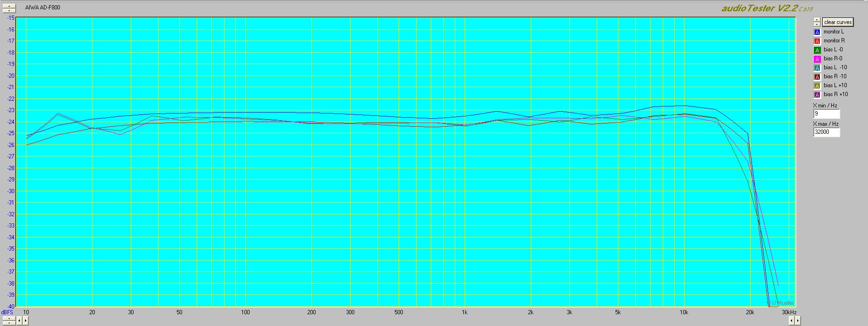Click the teal bias L -10 curve icon
The width and height of the screenshot is (868, 326).
[x=817, y=68]
